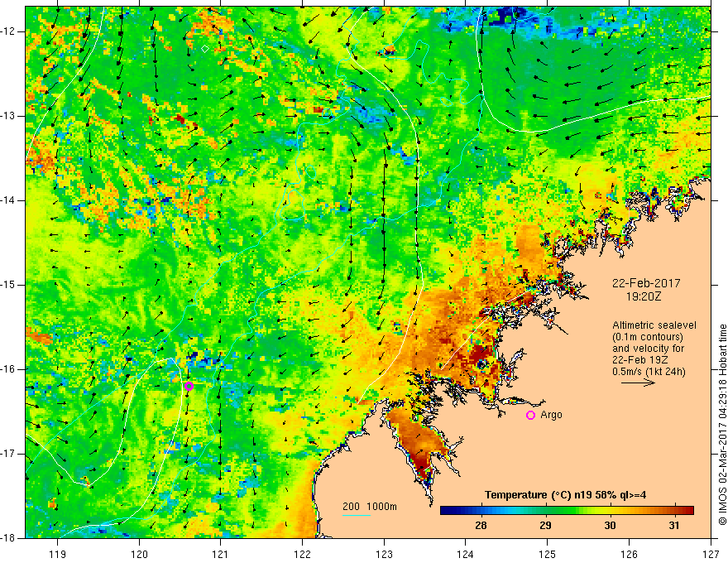Viewport: 728px width, 563px height.
Task: Click latitude label -13 on the axis
Action: coord(8,116)
